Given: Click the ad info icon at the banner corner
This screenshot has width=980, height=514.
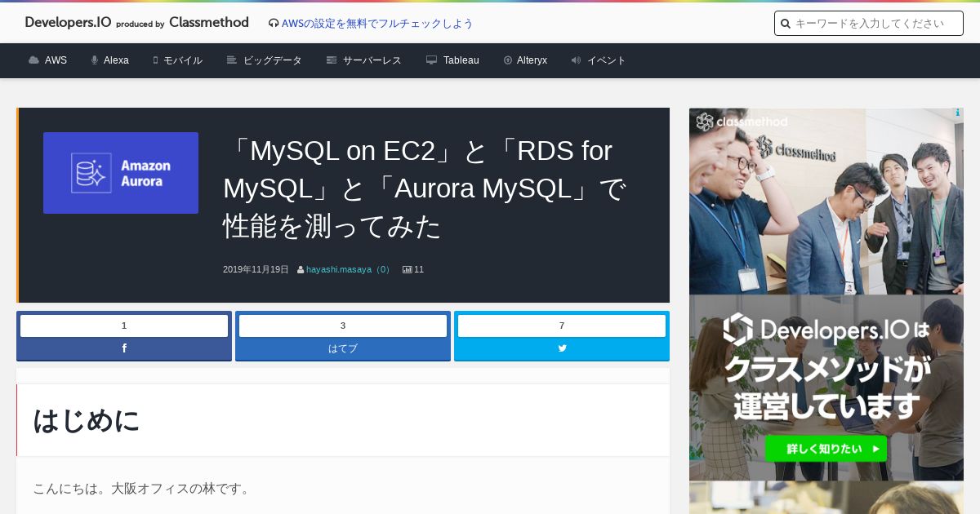Looking at the screenshot, I should coord(958,113).
